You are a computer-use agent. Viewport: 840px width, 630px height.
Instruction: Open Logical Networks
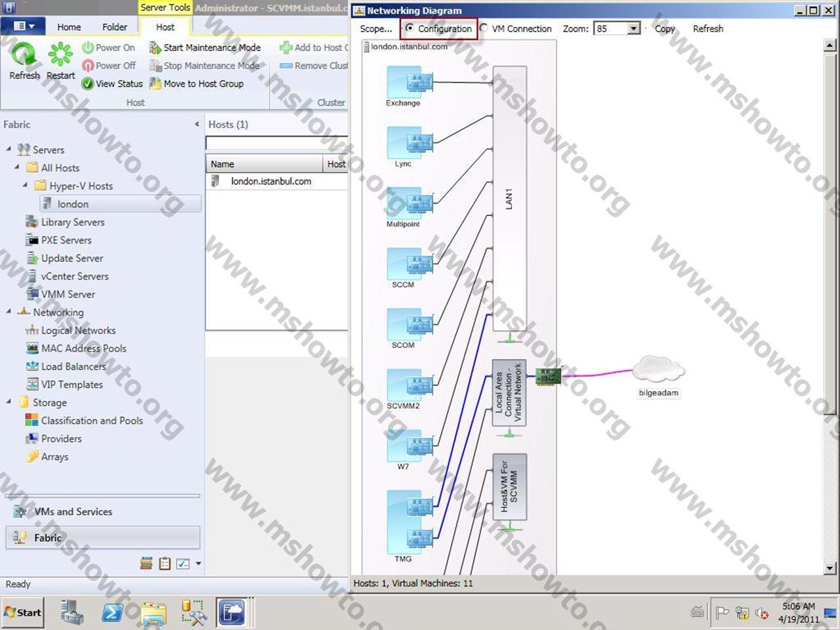[x=71, y=330]
